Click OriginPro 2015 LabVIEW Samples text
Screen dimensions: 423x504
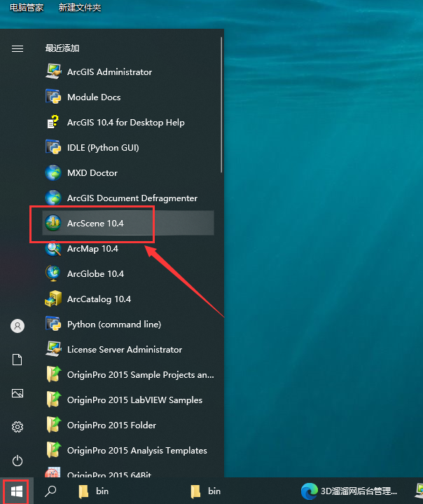pyautogui.click(x=135, y=400)
